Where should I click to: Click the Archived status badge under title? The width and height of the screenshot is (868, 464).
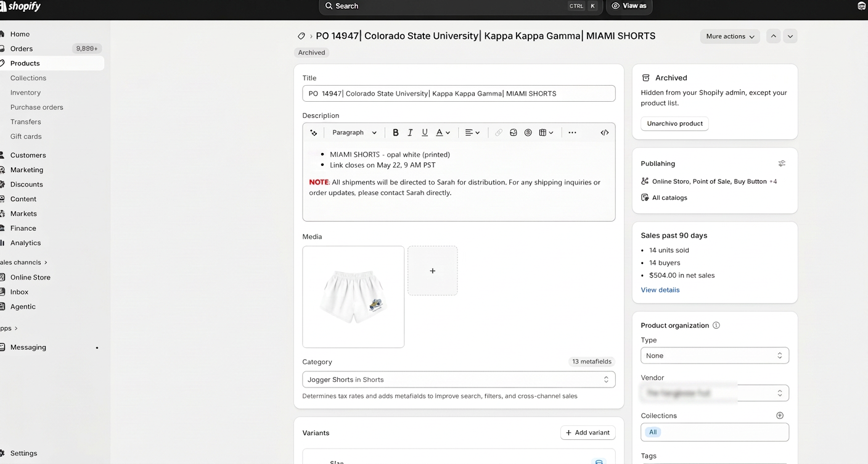point(312,53)
